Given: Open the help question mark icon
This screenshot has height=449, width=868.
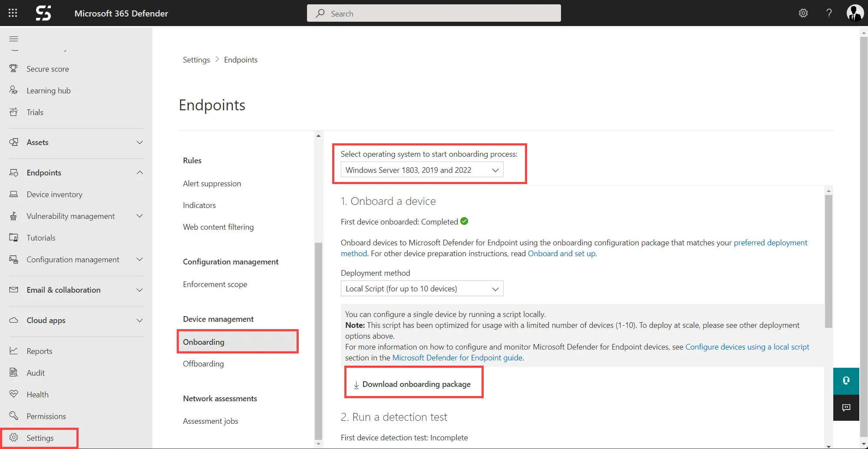Looking at the screenshot, I should pos(829,13).
